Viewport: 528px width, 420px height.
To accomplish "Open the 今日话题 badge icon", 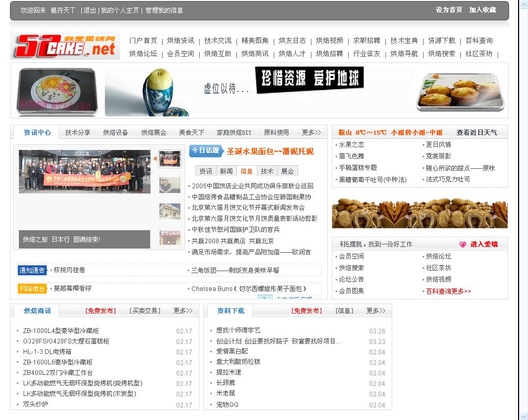I will pyautogui.click(x=207, y=150).
